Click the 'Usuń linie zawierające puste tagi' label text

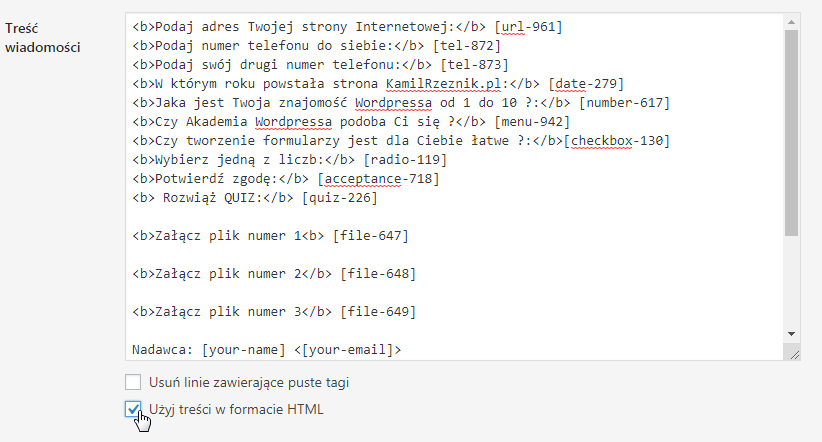[x=249, y=383]
